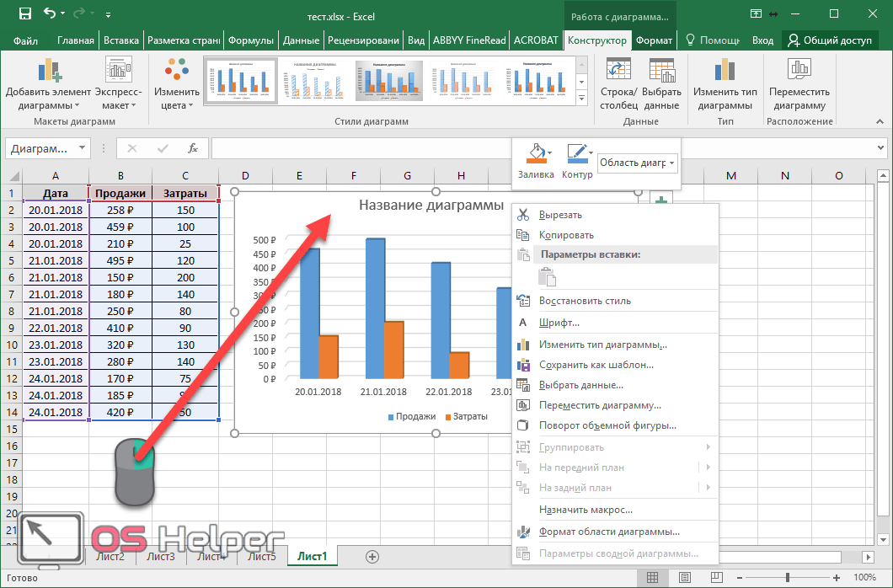The height and width of the screenshot is (588, 893).
Task: Open the Change Colors dropdown
Action: pyautogui.click(x=176, y=86)
